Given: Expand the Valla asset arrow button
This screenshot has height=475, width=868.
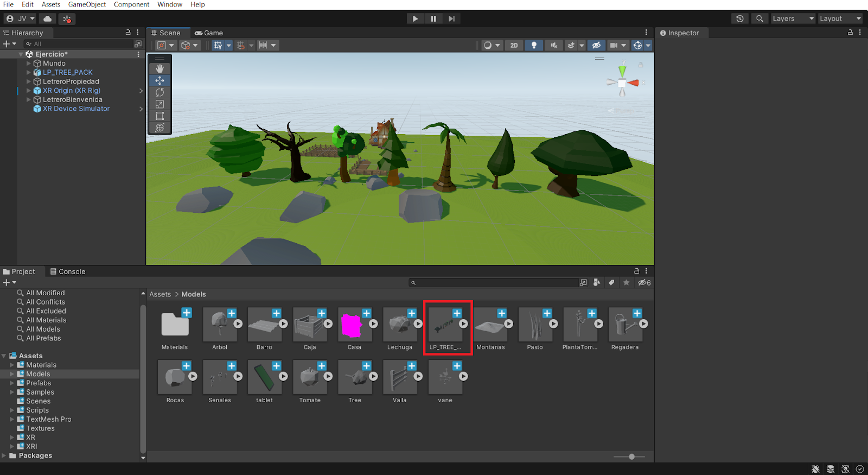Looking at the screenshot, I should 418,376.
